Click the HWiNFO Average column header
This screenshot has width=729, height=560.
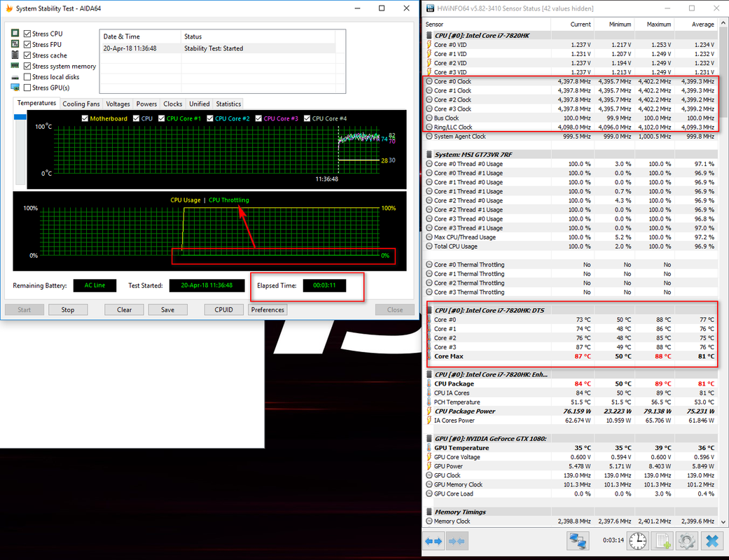point(697,24)
